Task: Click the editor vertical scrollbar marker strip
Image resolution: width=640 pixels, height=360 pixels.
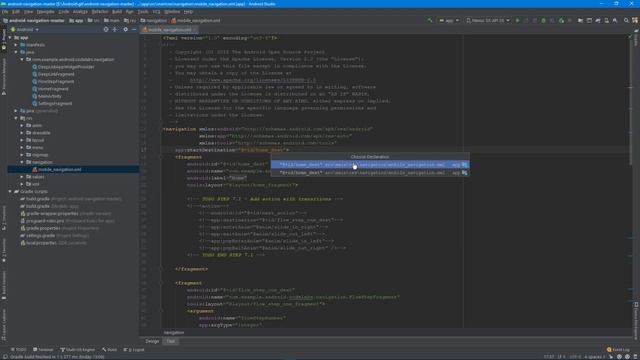Action: 631,180
